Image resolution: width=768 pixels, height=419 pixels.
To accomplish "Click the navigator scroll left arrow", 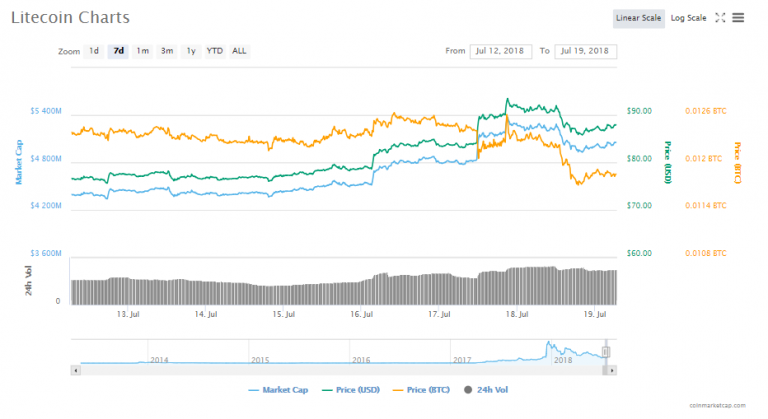I will pos(75,370).
